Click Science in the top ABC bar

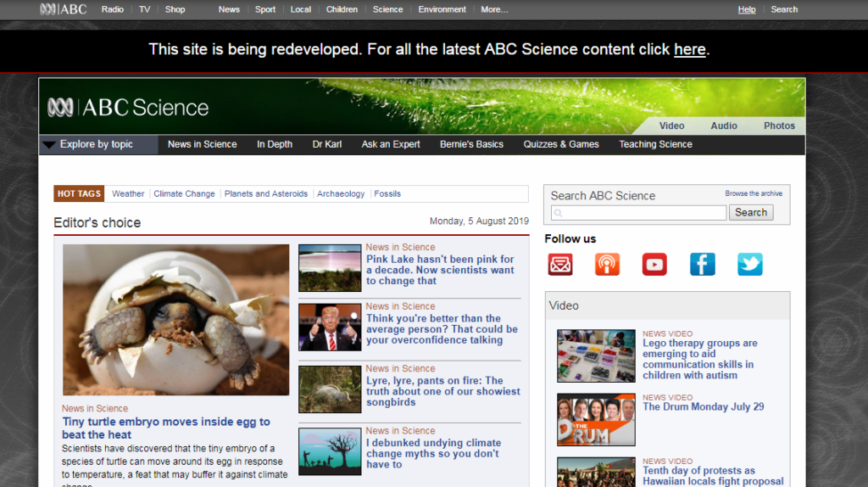coord(387,9)
